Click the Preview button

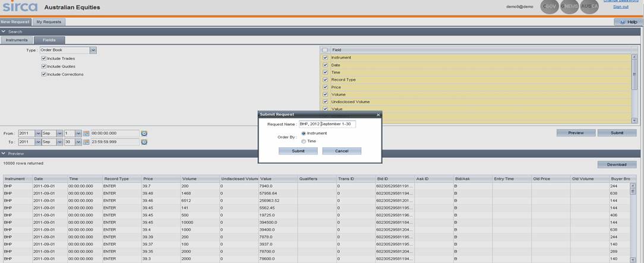(x=576, y=133)
